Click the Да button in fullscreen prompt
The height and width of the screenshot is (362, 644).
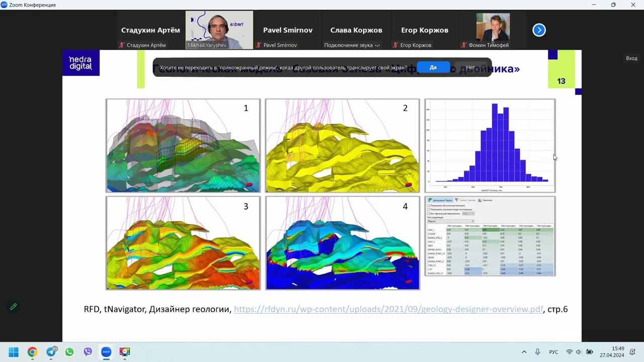433,67
